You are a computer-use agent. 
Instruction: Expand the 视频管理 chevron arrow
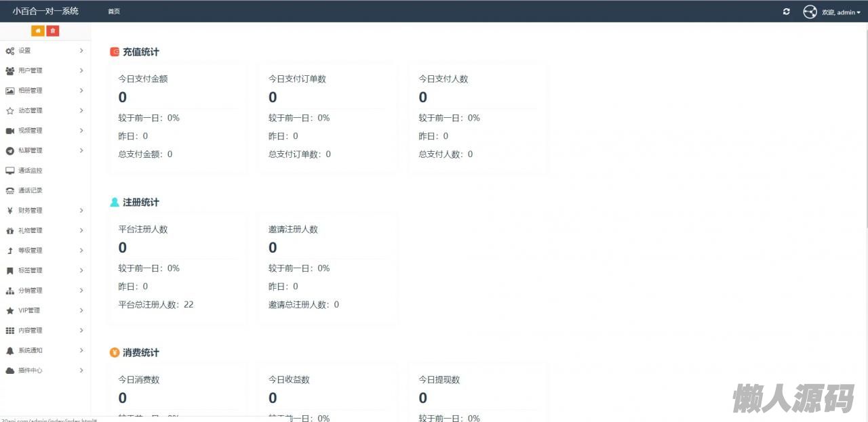(81, 131)
